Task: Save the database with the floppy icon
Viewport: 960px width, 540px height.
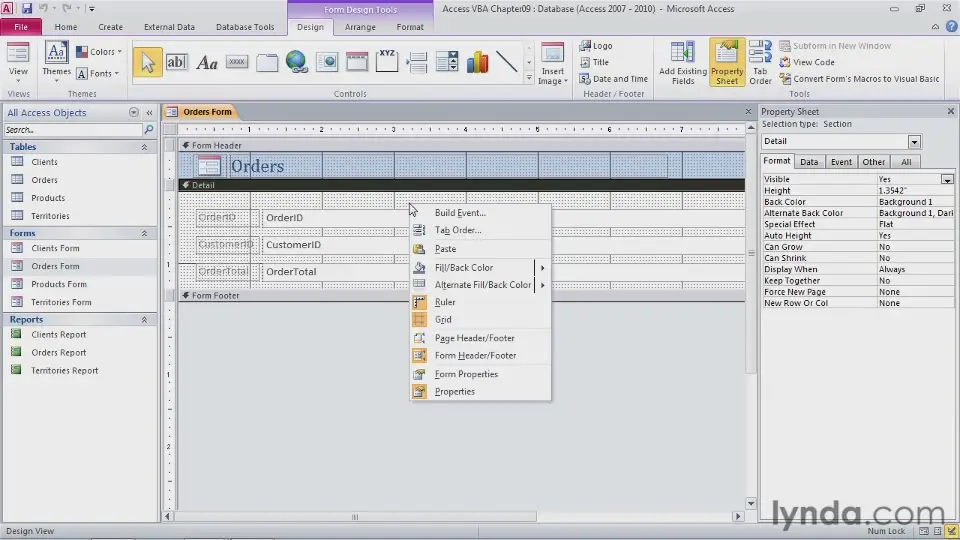Action: coord(26,9)
